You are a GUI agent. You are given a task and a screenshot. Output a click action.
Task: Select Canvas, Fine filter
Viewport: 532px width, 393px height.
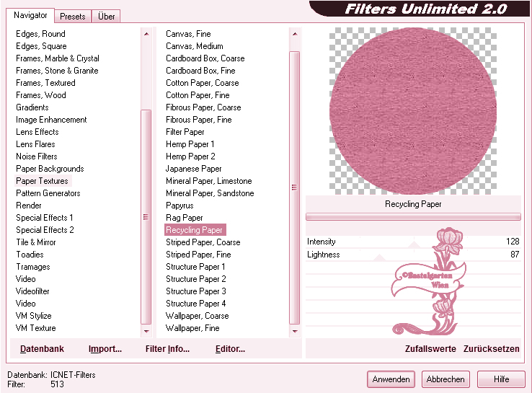pyautogui.click(x=188, y=34)
